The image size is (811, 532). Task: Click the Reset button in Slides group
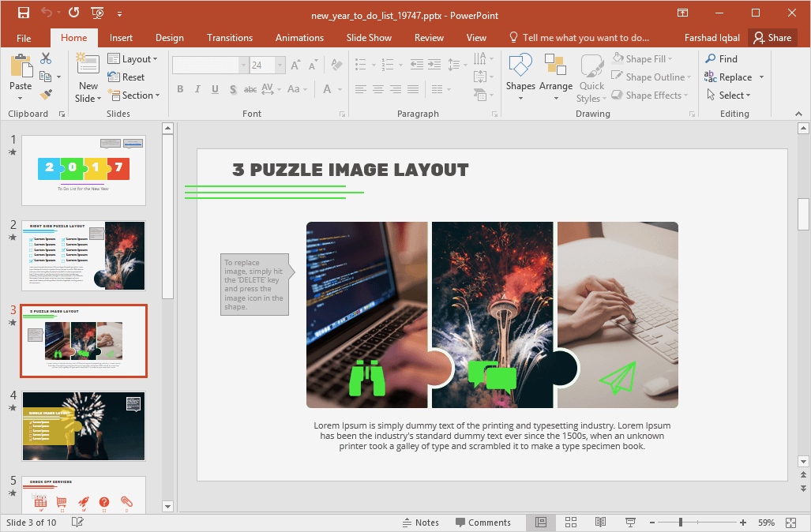[126, 77]
